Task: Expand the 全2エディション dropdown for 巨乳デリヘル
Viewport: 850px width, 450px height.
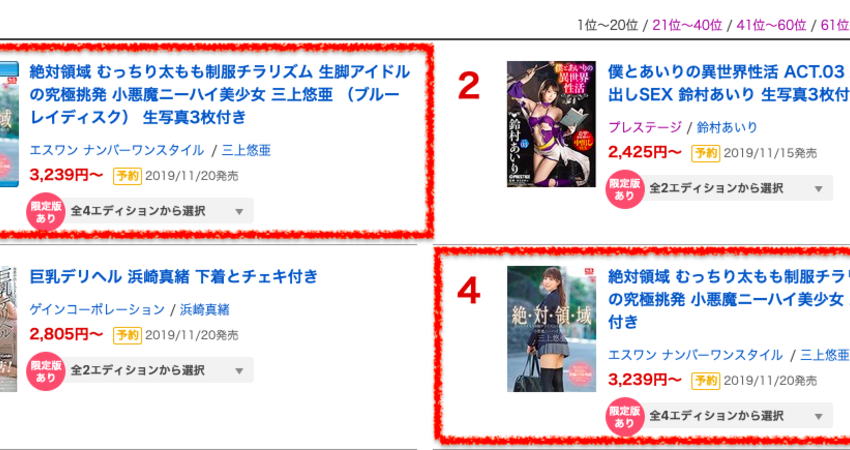Action: click(158, 370)
